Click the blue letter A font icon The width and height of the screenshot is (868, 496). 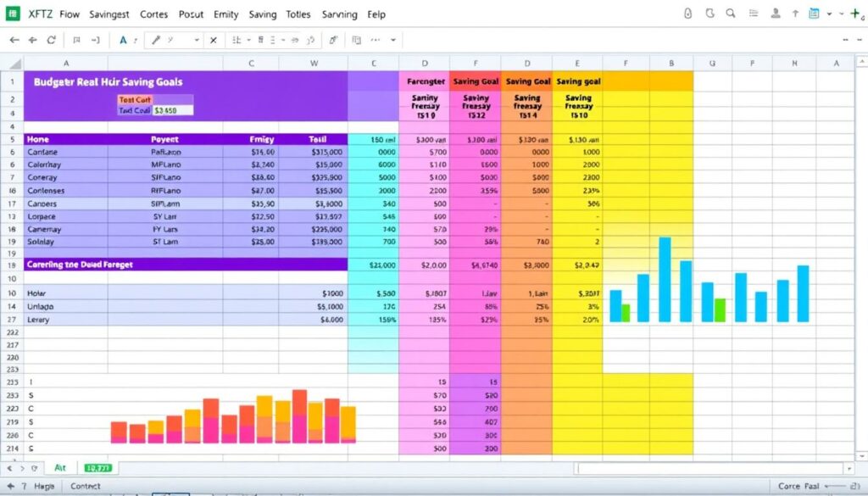[x=123, y=40]
